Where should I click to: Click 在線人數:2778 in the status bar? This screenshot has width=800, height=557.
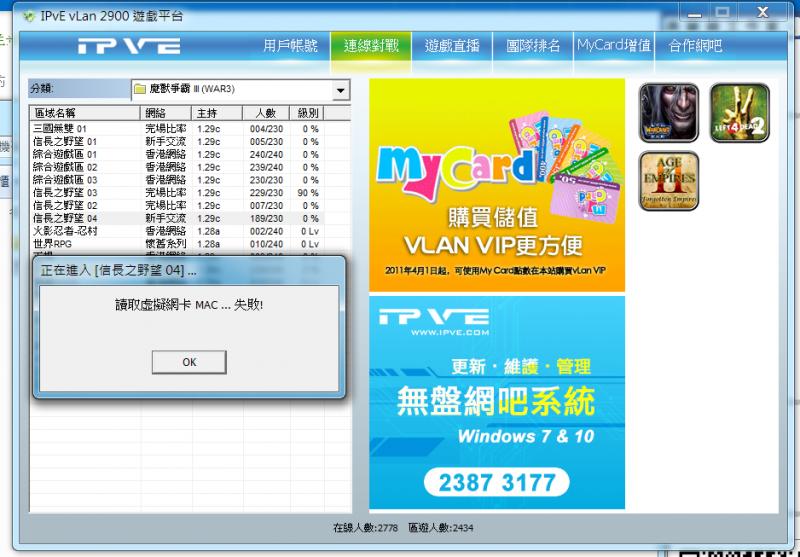click(365, 528)
